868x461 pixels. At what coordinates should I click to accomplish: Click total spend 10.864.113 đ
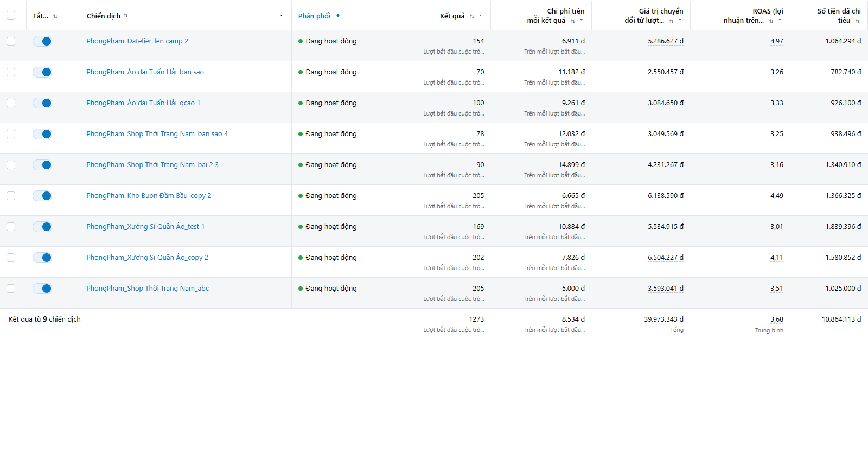coord(841,319)
